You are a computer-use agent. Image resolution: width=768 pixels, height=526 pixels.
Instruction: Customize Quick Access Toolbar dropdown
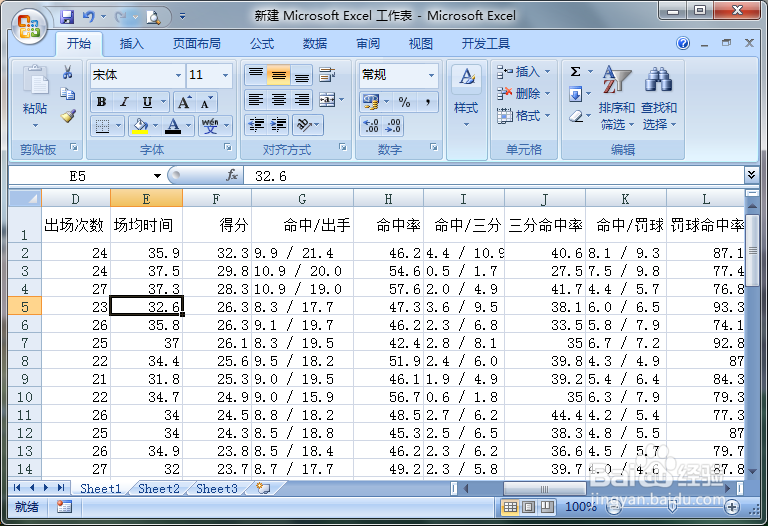point(182,17)
